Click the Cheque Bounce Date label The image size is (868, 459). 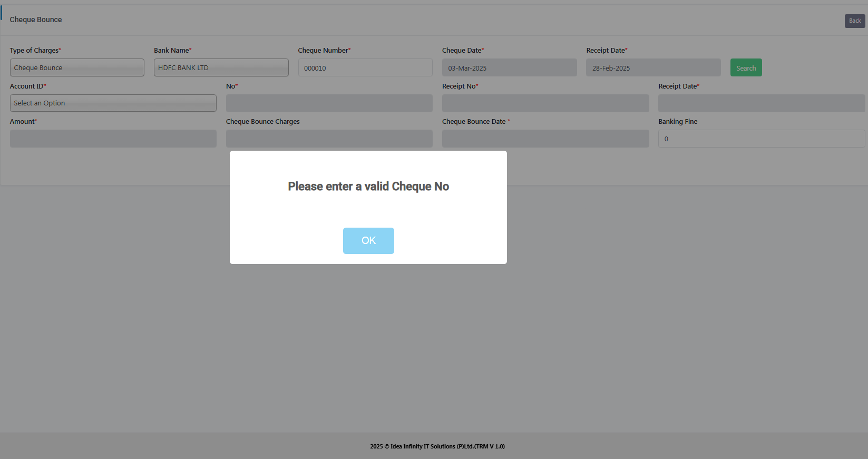(476, 122)
